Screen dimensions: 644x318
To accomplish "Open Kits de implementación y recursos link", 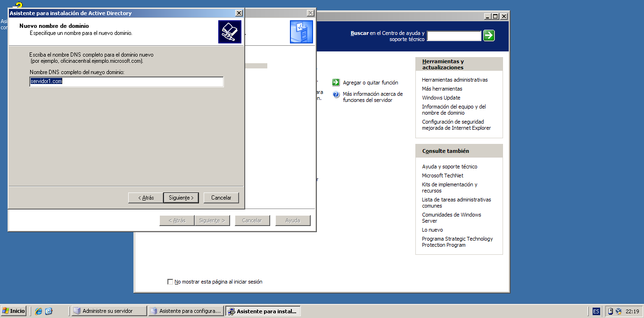I will (x=450, y=187).
